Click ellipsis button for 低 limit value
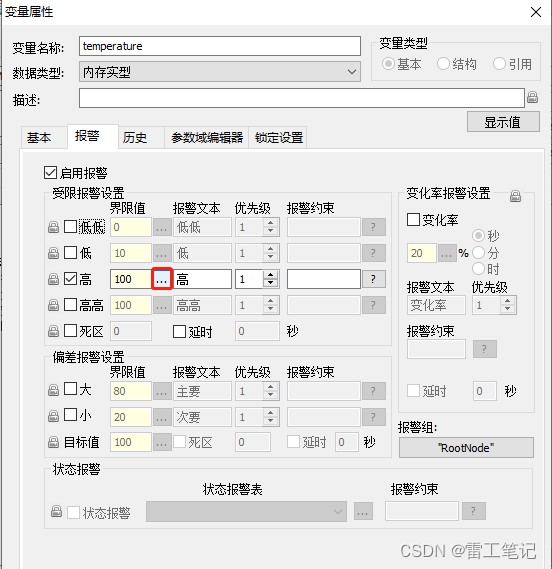This screenshot has width=552, height=569. coord(162,253)
